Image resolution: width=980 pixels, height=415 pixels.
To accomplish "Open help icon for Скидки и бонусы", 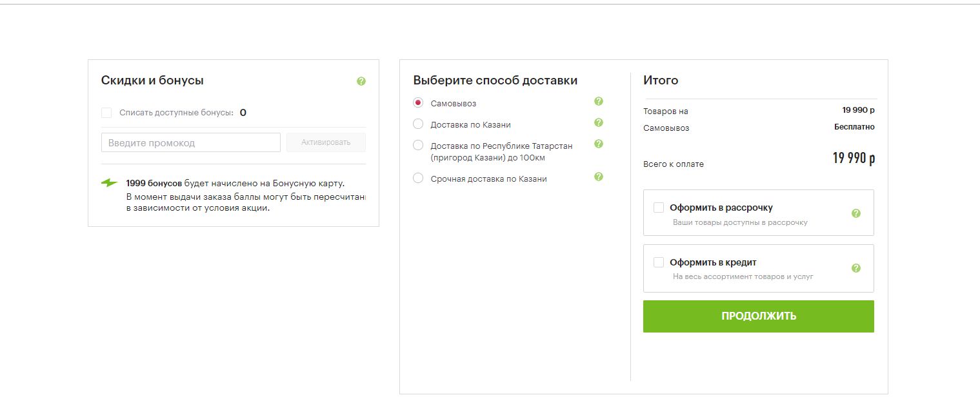I will pyautogui.click(x=361, y=81).
